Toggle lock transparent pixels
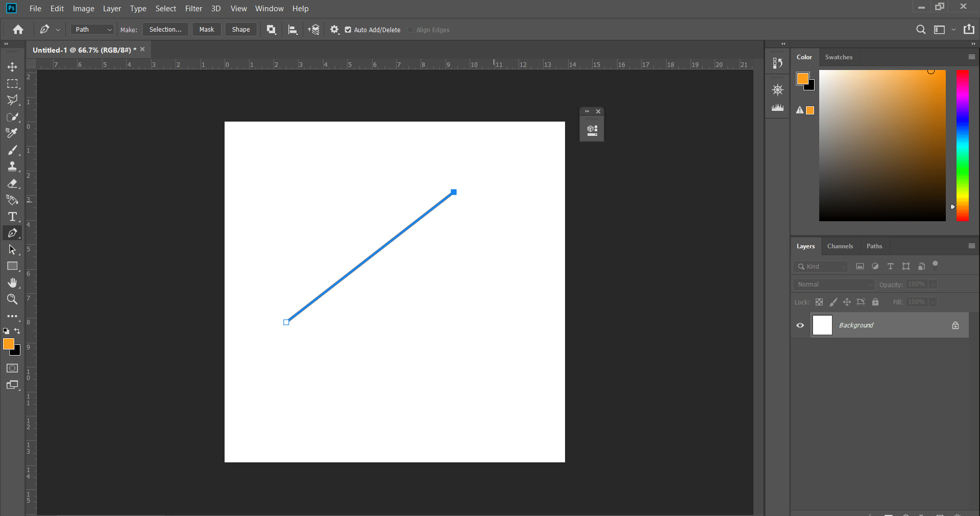The width and height of the screenshot is (980, 516). [819, 302]
